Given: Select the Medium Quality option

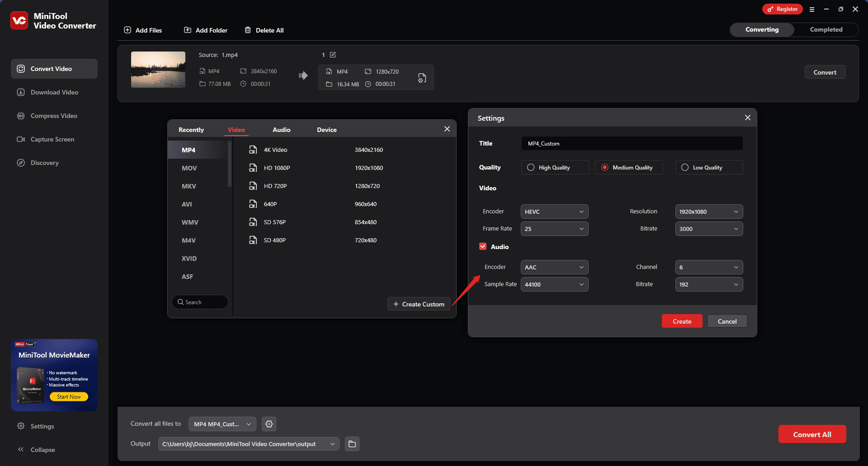Looking at the screenshot, I should coord(629,167).
